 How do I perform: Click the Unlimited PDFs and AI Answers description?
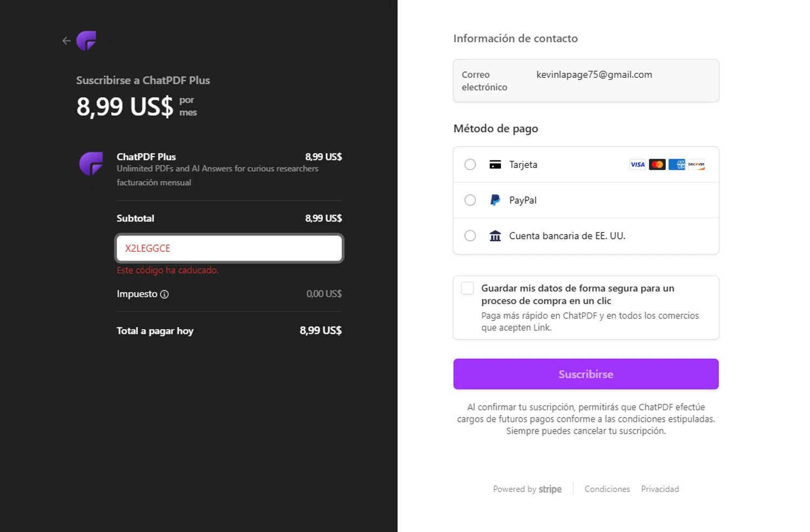[x=218, y=169]
